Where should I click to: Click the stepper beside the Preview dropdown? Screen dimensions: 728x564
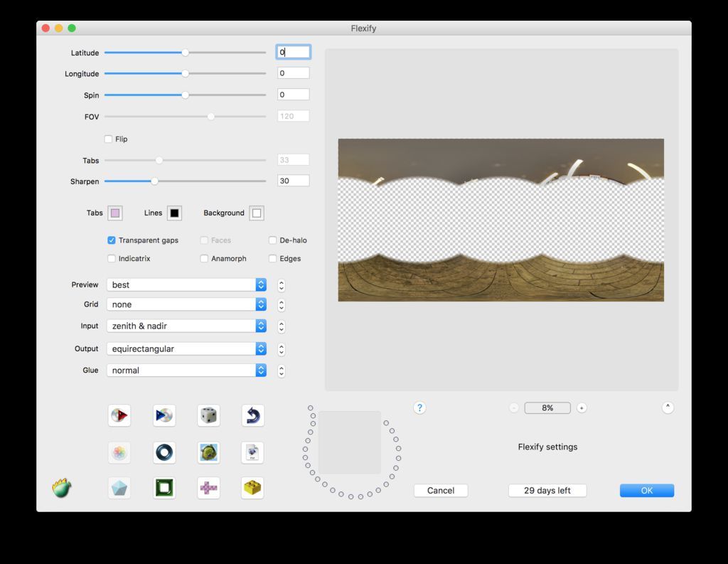[282, 285]
